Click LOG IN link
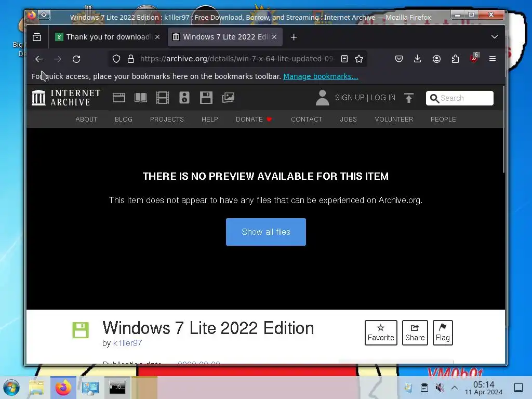This screenshot has width=532, height=399. pyautogui.click(x=383, y=98)
